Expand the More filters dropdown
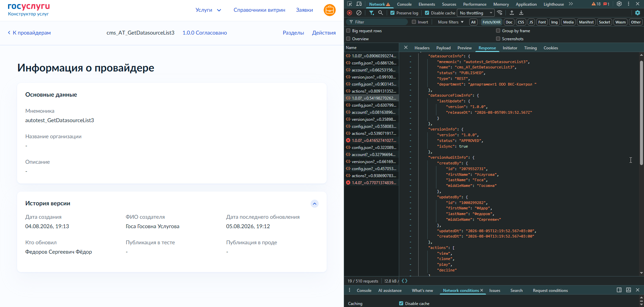The width and height of the screenshot is (644, 307). click(x=451, y=22)
